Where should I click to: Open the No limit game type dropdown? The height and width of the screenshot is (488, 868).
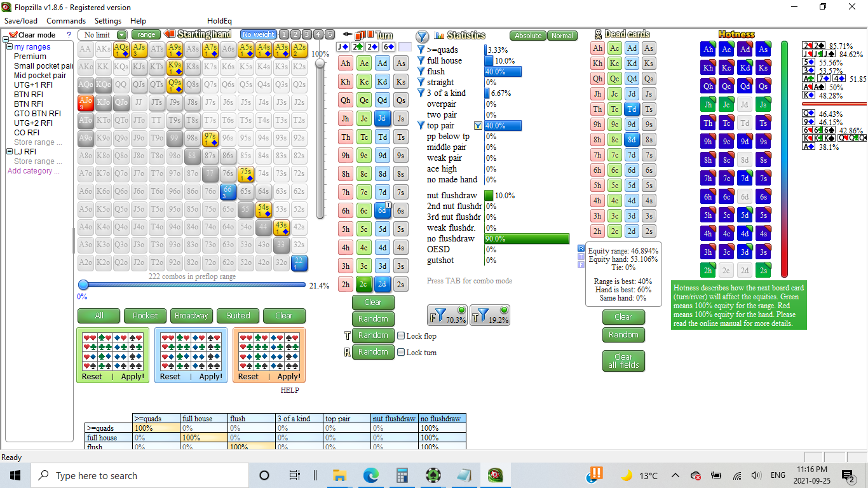pos(103,35)
